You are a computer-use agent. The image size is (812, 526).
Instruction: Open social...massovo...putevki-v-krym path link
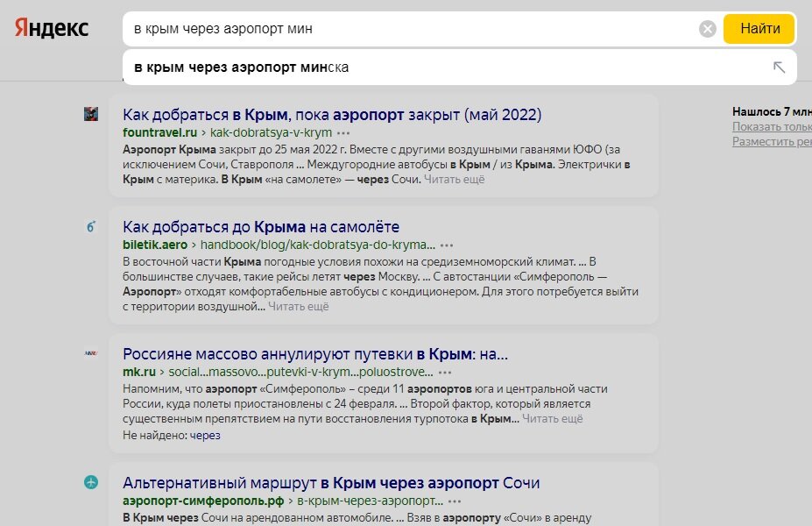[x=300, y=372]
